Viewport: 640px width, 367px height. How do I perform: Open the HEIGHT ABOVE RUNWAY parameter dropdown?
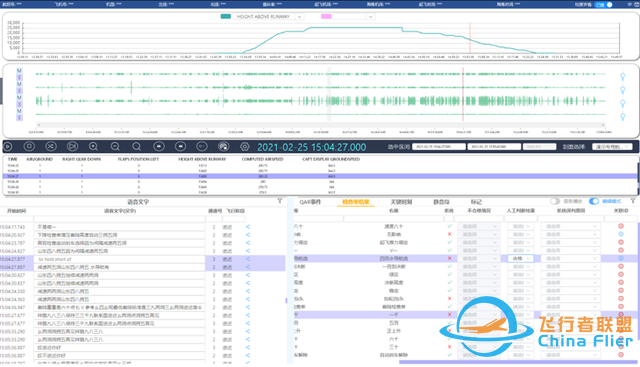click(299, 17)
